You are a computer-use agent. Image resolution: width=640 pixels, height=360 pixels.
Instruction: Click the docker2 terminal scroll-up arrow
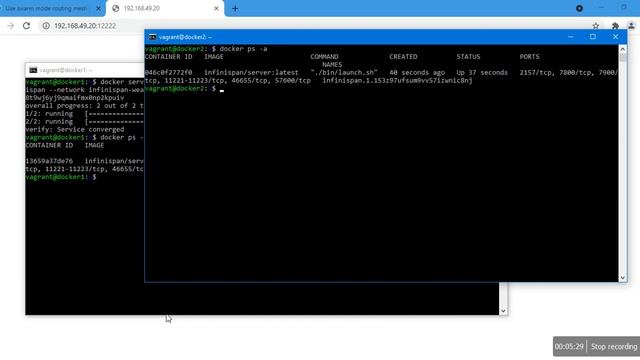tap(622, 49)
